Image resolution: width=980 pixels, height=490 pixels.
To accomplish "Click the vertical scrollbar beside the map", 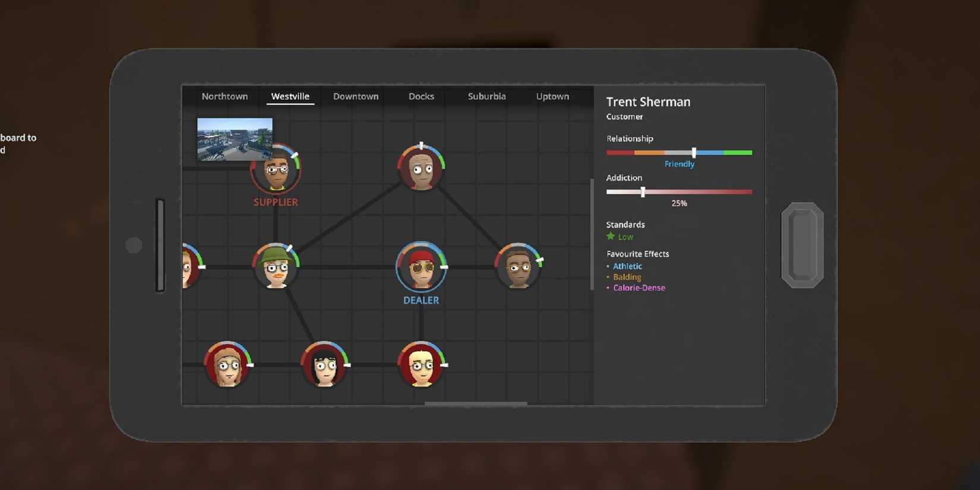I will pos(592,235).
